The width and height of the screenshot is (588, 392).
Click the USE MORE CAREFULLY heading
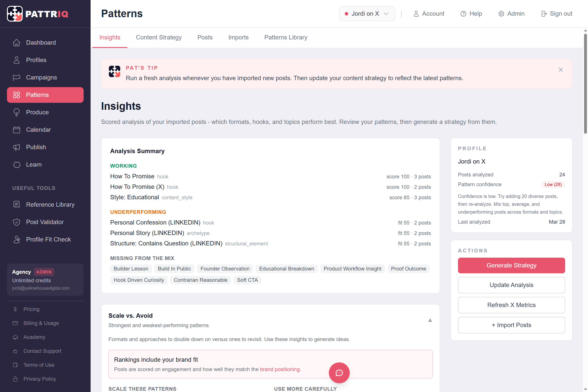tap(305, 389)
